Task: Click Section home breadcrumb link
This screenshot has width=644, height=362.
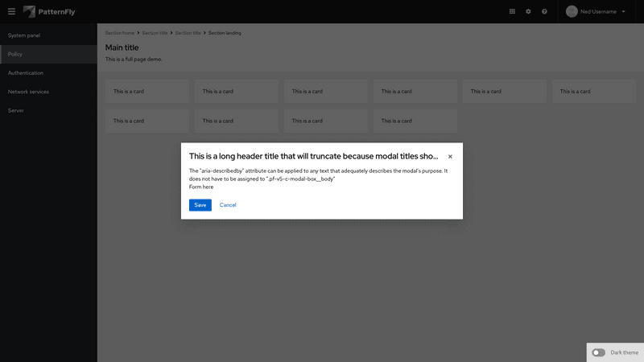Action: coord(120,33)
